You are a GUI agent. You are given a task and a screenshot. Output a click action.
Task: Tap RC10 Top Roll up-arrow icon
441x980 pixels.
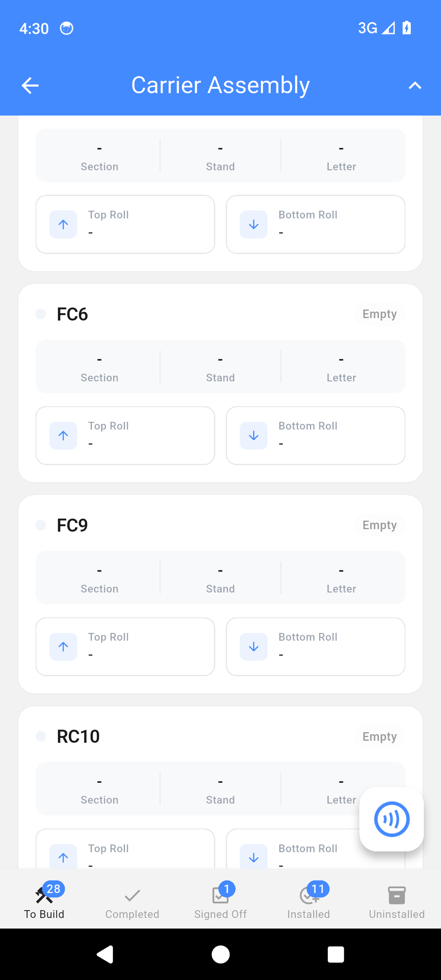click(63, 857)
